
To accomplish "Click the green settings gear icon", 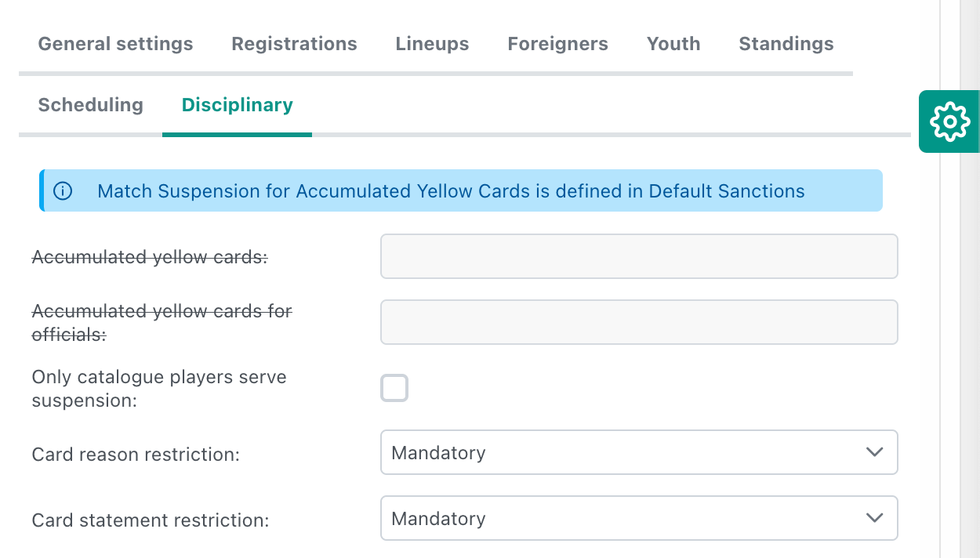I will point(949,121).
